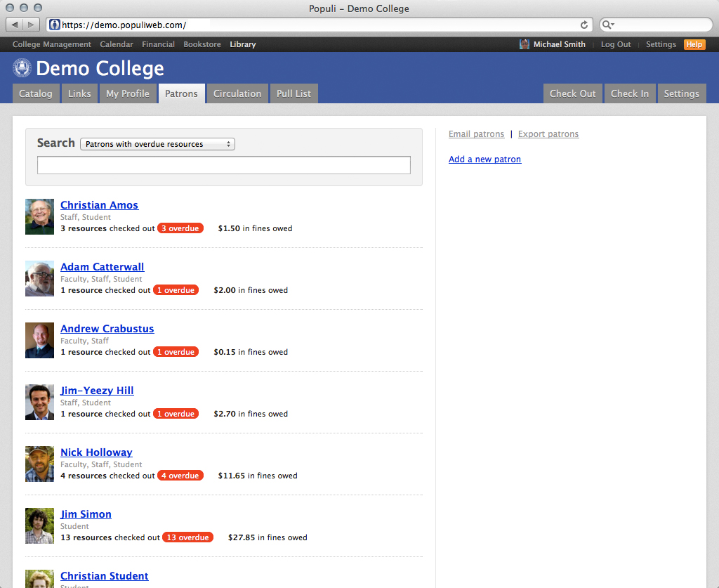The image size is (719, 588).
Task: Open the Jim Simon patron link
Action: pos(86,514)
